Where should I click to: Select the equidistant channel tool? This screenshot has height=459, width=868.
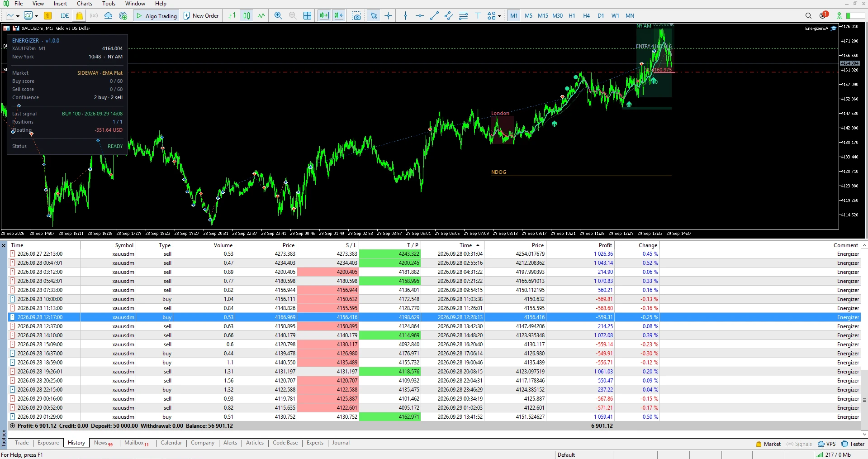click(449, 16)
